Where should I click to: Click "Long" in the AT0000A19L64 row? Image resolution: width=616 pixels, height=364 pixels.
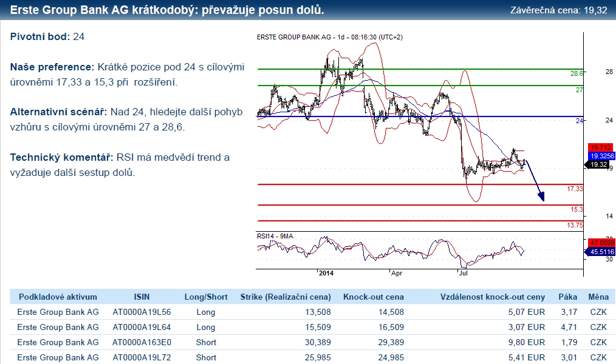pos(206,327)
